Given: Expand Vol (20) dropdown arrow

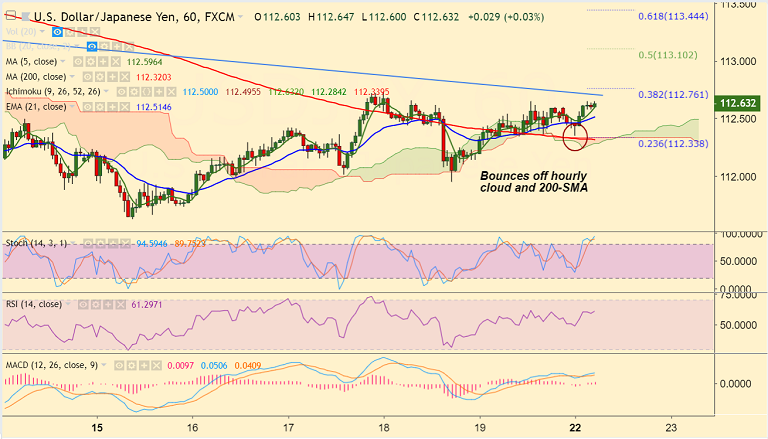Looking at the screenshot, I should (42, 32).
